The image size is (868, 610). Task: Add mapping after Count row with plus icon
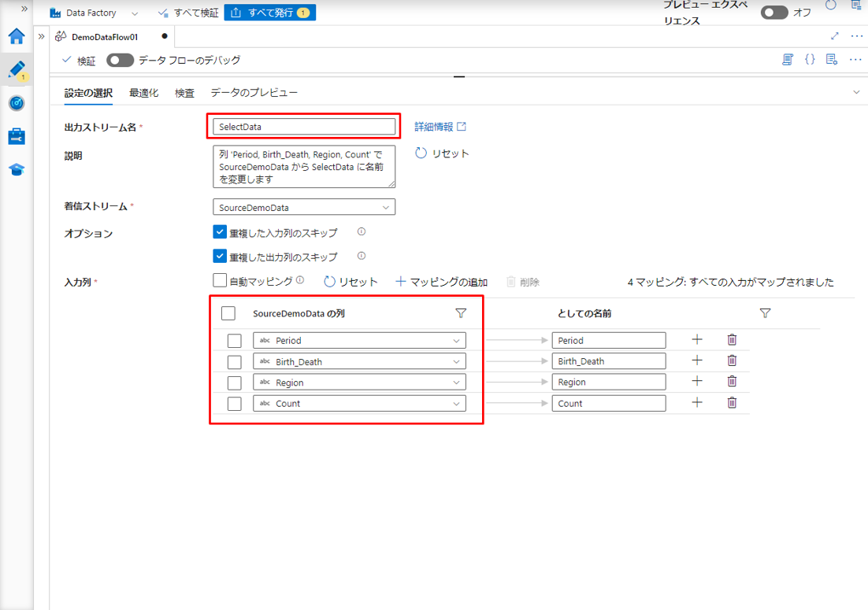point(696,403)
